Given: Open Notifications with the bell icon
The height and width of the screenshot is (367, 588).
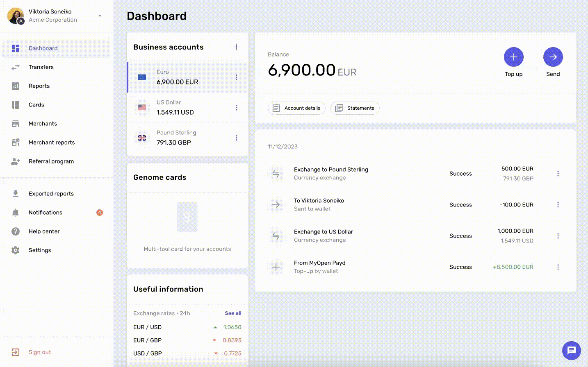Looking at the screenshot, I should [16, 213].
